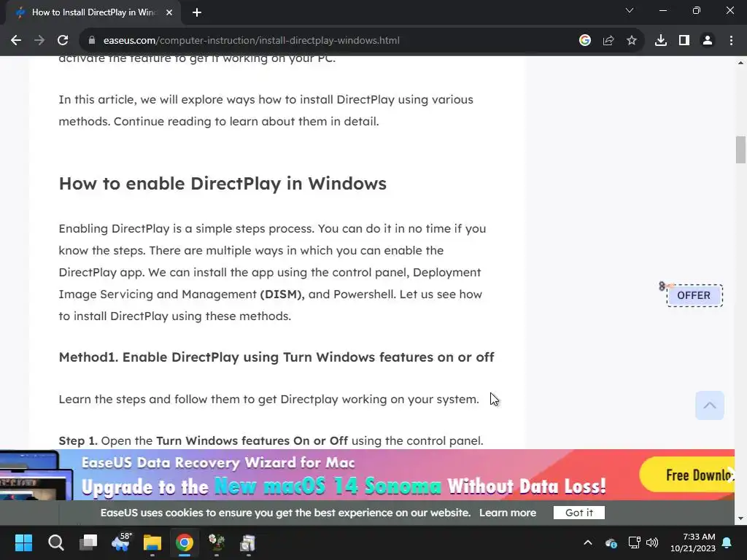Viewport: 747px width, 560px height.
Task: Click the heading How to enable DirectPlay in Windows
Action: [x=222, y=183]
